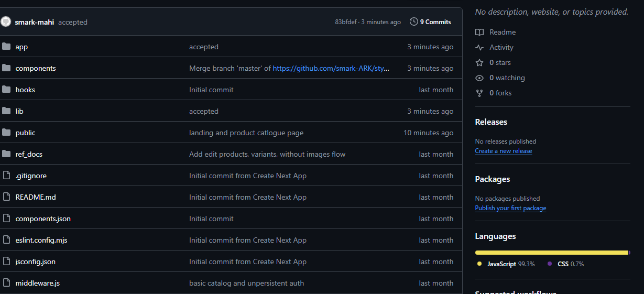Open the middleware.js file
Viewport: 644px width, 294px height.
click(38, 283)
